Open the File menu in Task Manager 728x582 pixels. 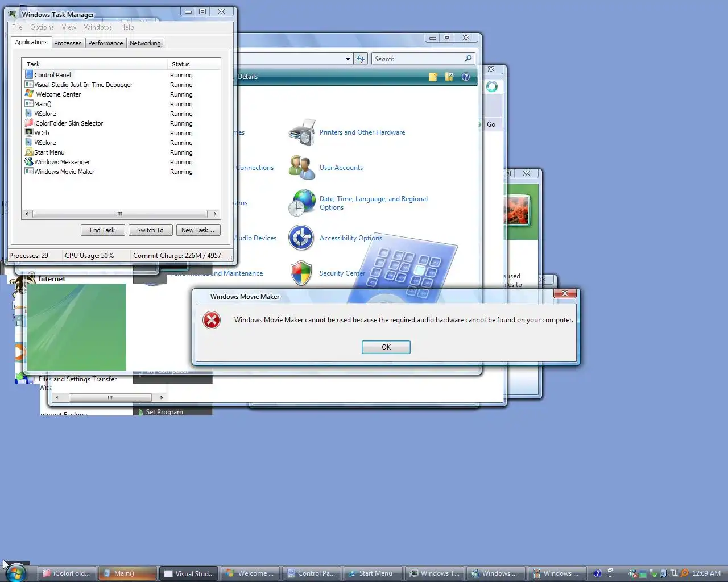[17, 27]
